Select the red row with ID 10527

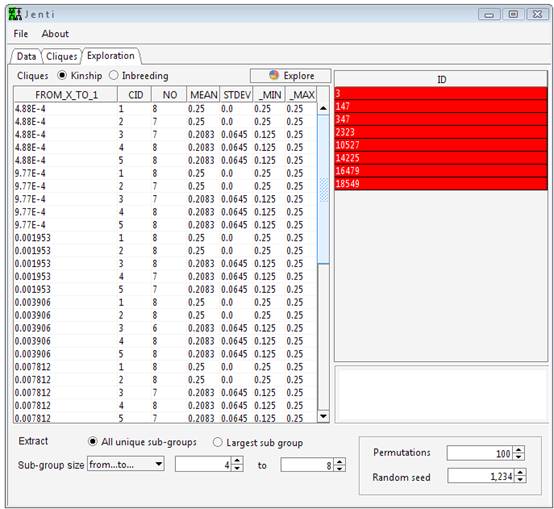[x=441, y=145]
